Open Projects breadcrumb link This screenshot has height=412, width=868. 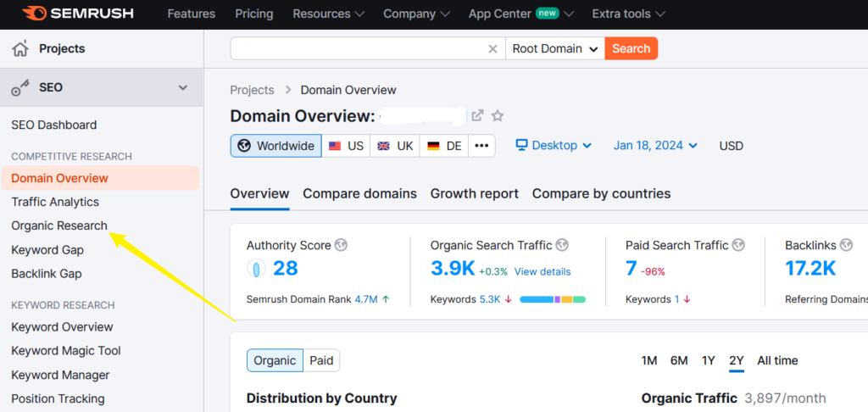click(x=252, y=90)
